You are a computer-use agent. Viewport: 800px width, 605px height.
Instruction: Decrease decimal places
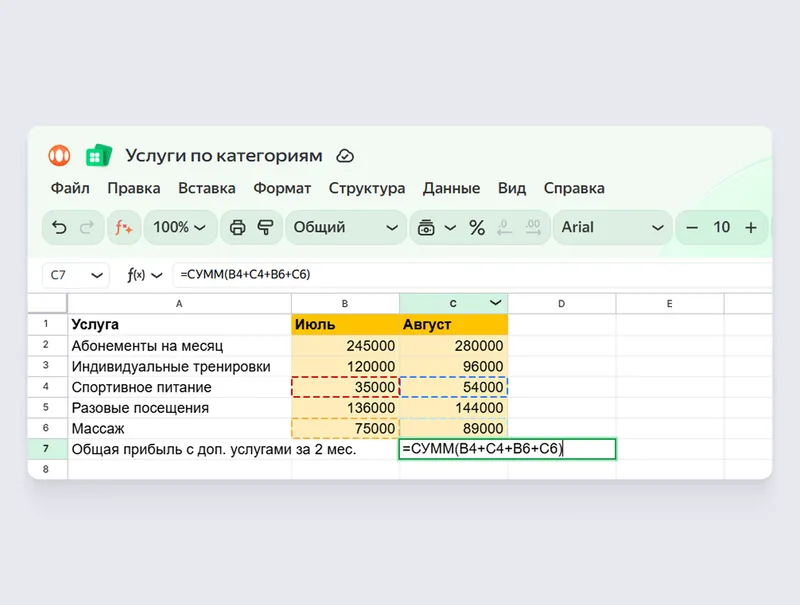tap(505, 227)
